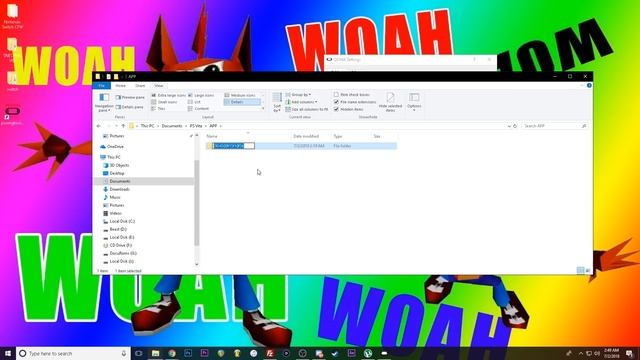Image resolution: width=640 pixels, height=360 pixels.
Task: Switch to the Share ribbon tab
Action: coord(140,86)
